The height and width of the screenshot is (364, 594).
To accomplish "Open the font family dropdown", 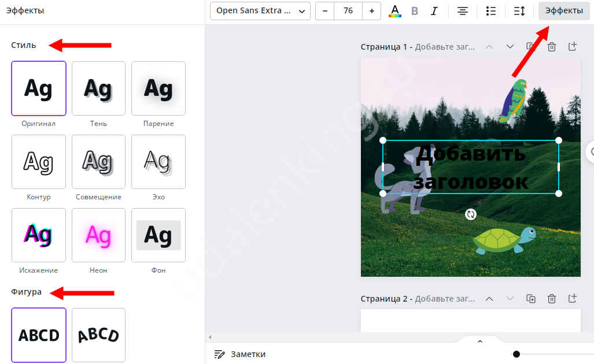I will click(260, 11).
